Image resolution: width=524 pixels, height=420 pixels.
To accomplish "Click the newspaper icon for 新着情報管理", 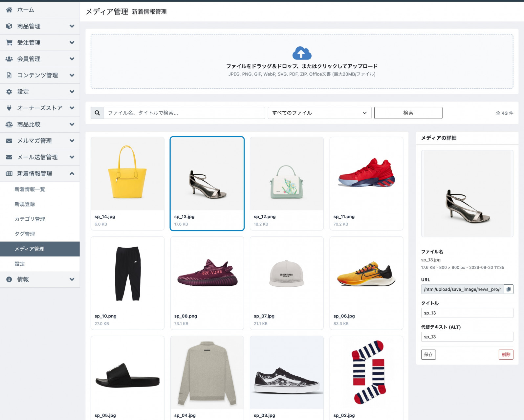I will tap(9, 174).
